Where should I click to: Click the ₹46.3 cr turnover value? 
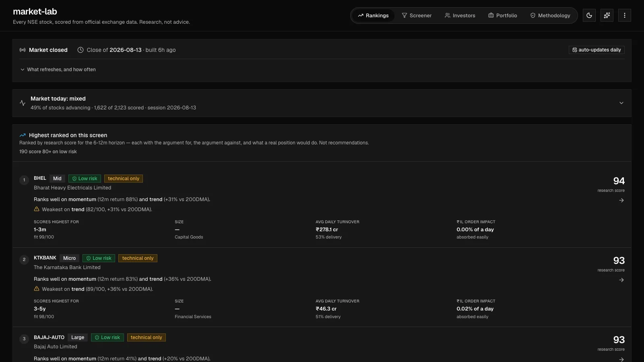click(x=326, y=309)
